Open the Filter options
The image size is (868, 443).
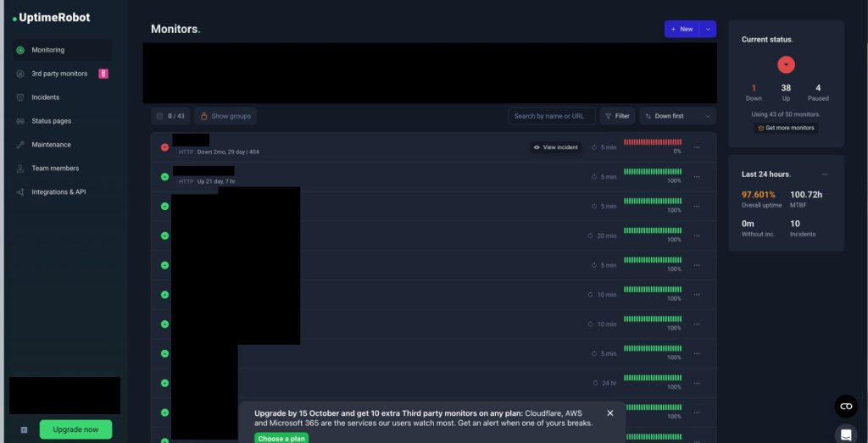617,116
